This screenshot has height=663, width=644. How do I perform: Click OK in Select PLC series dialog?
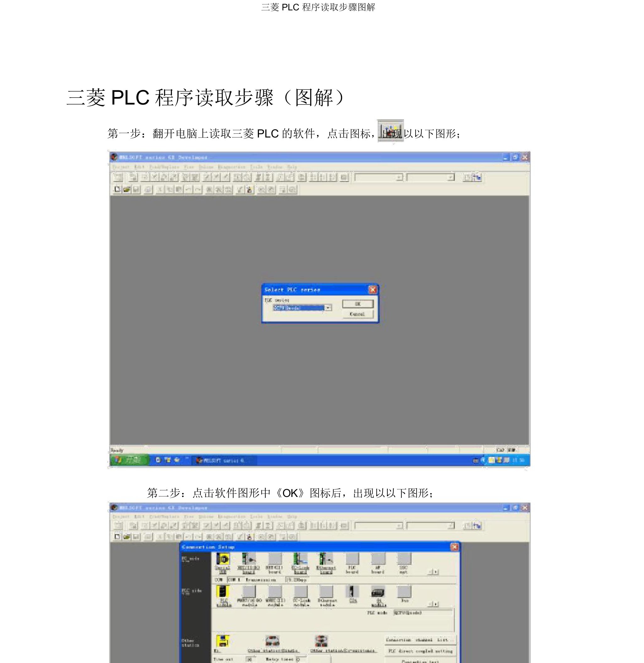pyautogui.click(x=357, y=304)
